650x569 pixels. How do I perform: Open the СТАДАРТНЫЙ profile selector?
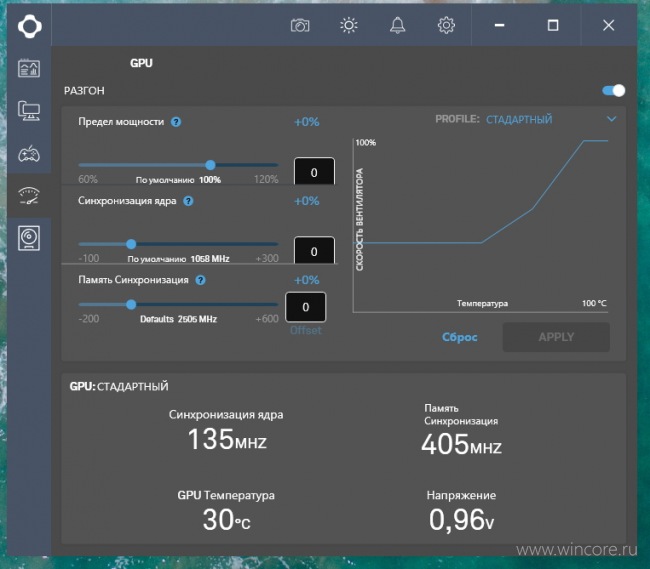click(x=519, y=120)
